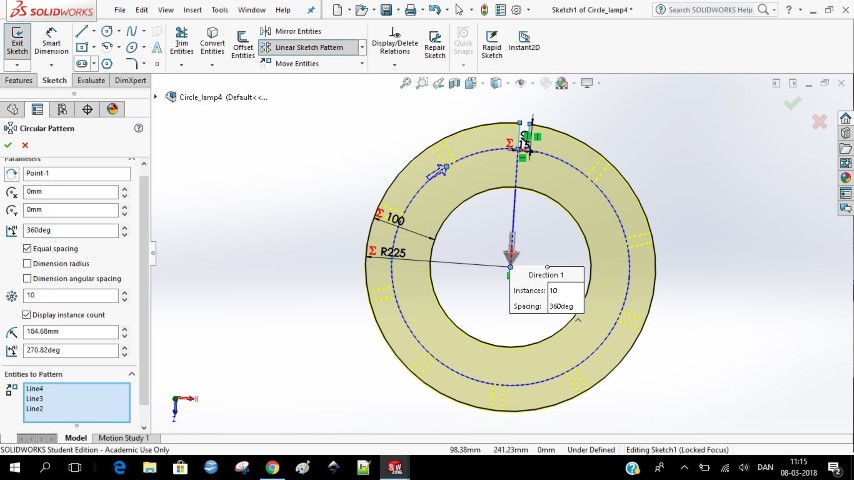Viewport: 854px width, 480px height.
Task: Activate the Trim Entities tool
Action: pos(181,41)
